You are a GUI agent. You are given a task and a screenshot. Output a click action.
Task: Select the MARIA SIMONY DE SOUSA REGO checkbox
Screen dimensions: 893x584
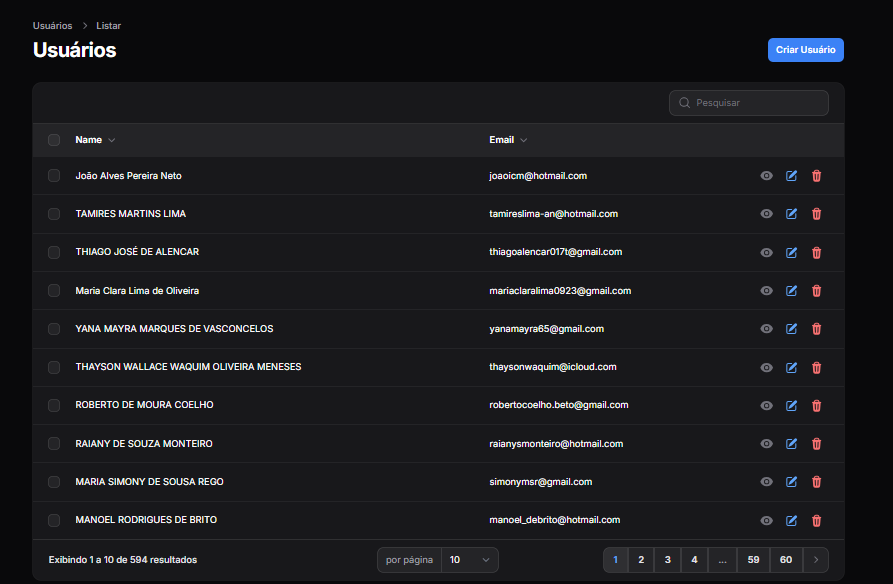point(54,482)
